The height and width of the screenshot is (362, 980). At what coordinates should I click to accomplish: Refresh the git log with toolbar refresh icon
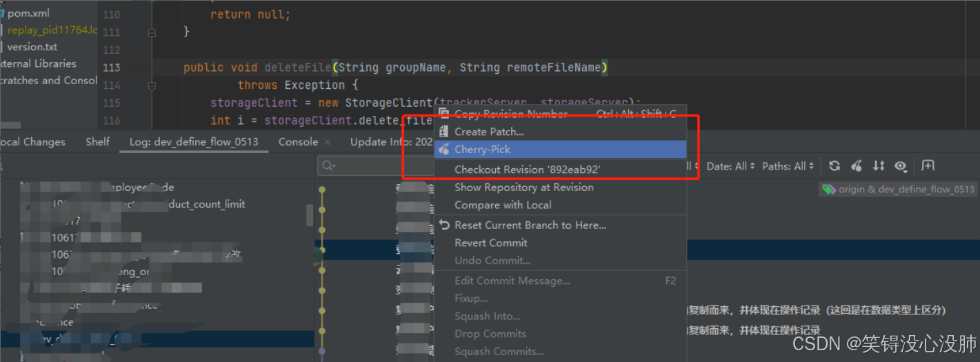(834, 166)
